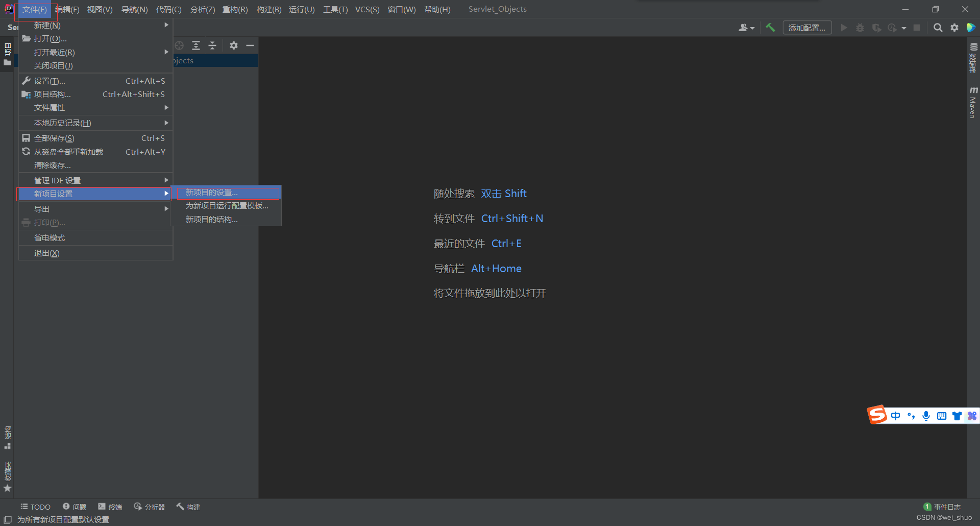Open the 构建 build tool window

click(x=188, y=507)
